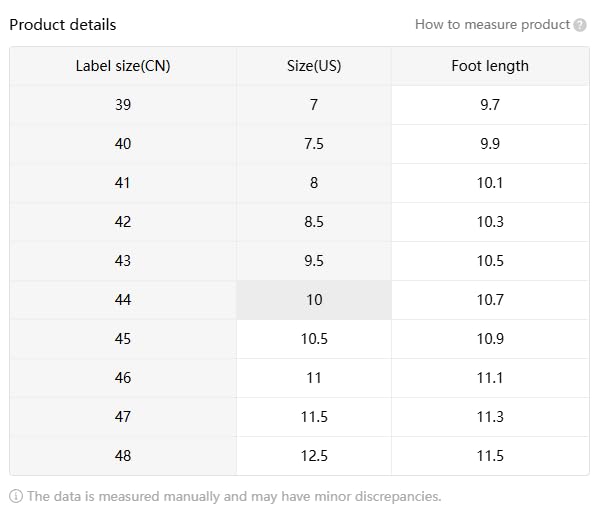The width and height of the screenshot is (604, 511).
Task: Click the info icon beside the disclaimer
Action: coord(16,496)
